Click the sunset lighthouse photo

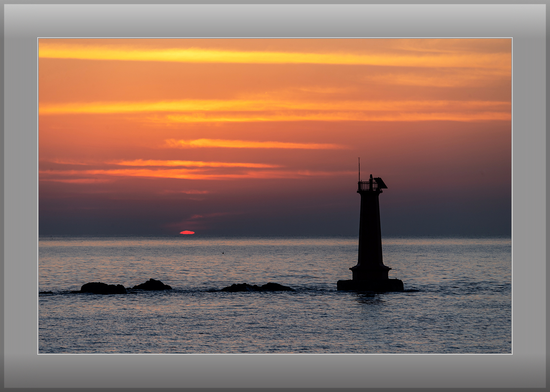tap(275, 196)
